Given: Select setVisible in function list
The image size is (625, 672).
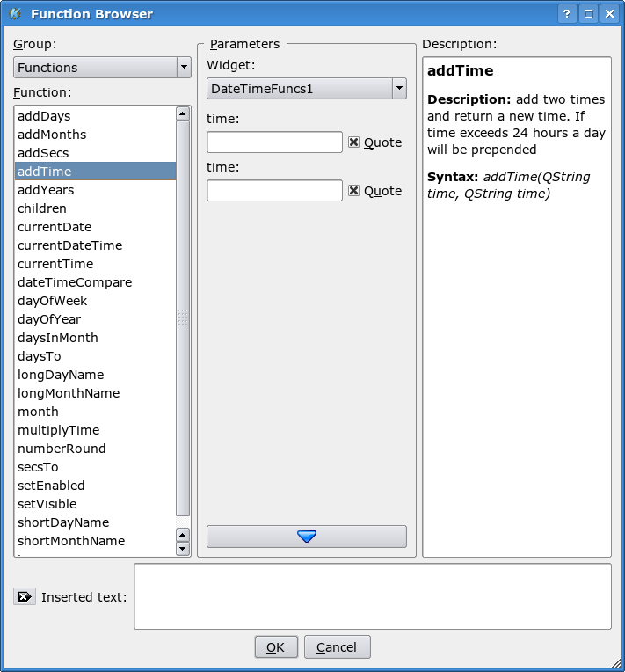Looking at the screenshot, I should (x=95, y=503).
